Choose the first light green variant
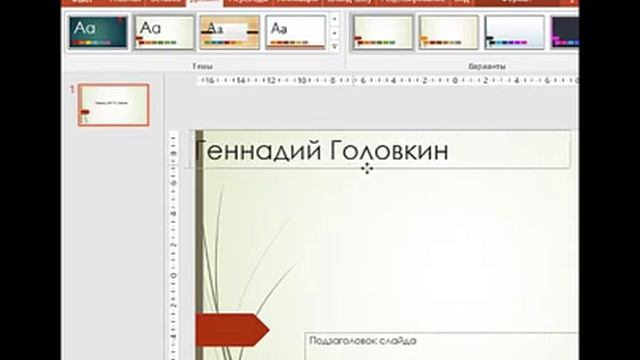Viewport: 640px width, 360px height. click(383, 32)
